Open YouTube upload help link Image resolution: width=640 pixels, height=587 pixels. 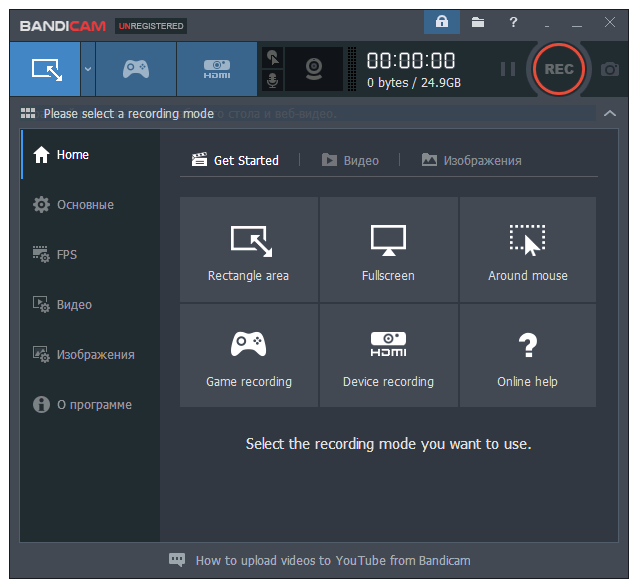[x=333, y=560]
